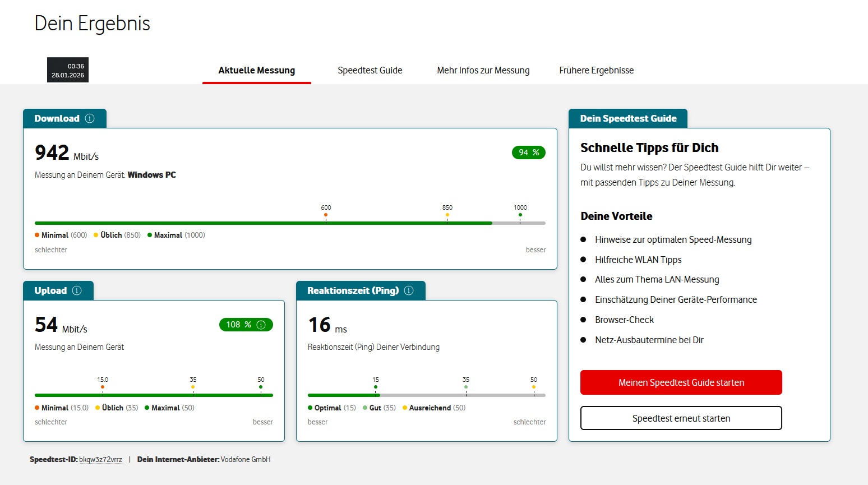Click the info icon beside Download
This screenshot has height=485, width=868.
click(x=90, y=118)
